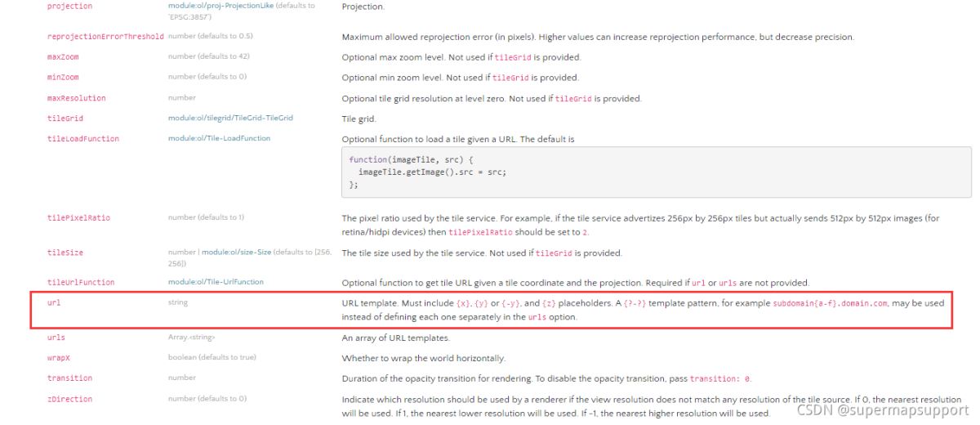Viewport: 980px width, 425px height.
Task: Click the tileLoadFunction option name
Action: (x=82, y=139)
